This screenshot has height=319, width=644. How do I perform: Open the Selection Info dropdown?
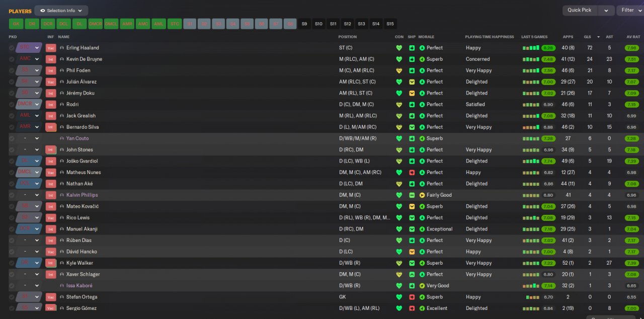(61, 11)
